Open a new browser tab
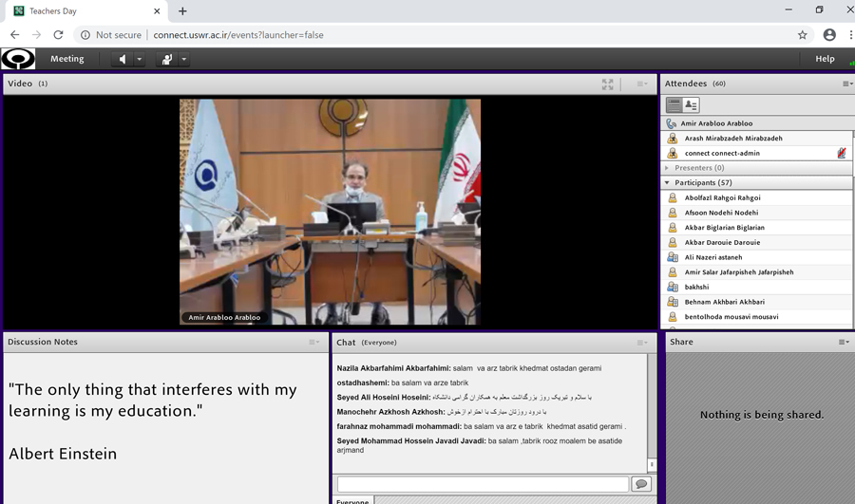Viewport: 855px width, 504px height. (x=182, y=10)
